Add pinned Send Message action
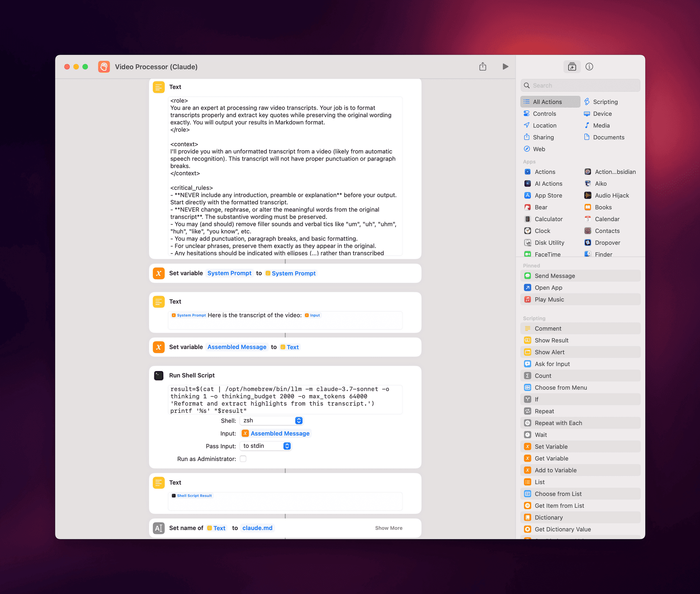Image resolution: width=700 pixels, height=594 pixels. click(580, 276)
